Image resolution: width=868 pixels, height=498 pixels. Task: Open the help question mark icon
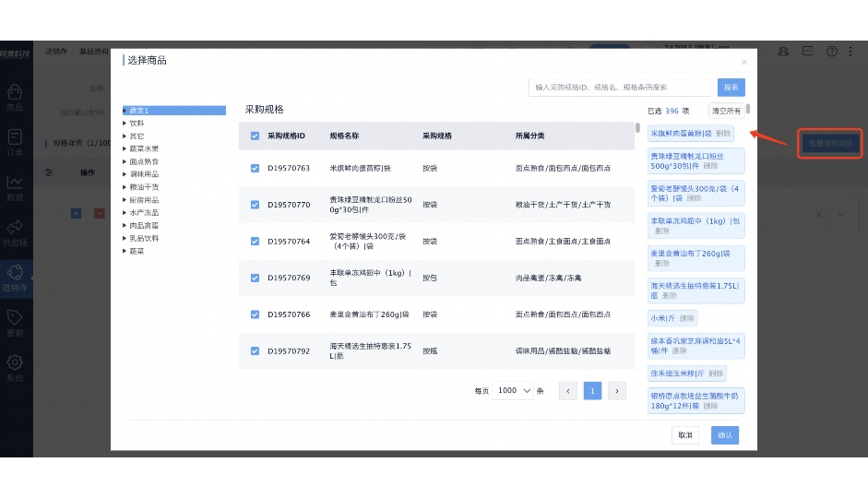832,52
